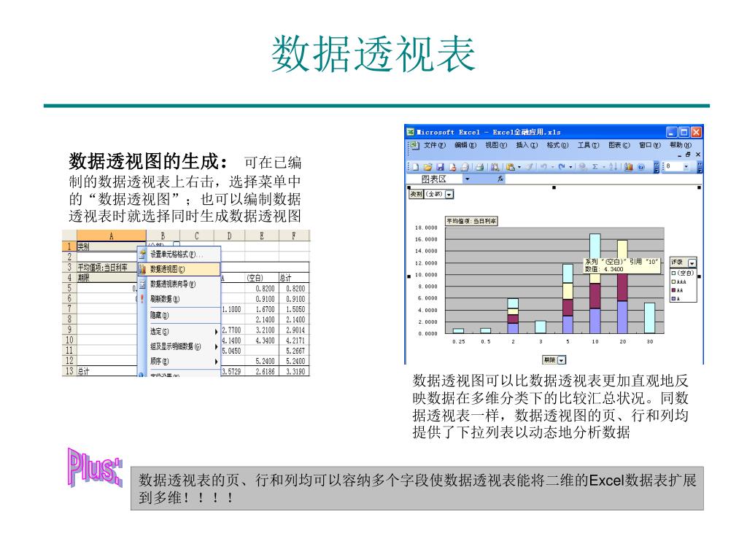This screenshot has width=747, height=560.
Task: Click the (空白) legend color key
Action: [673, 273]
